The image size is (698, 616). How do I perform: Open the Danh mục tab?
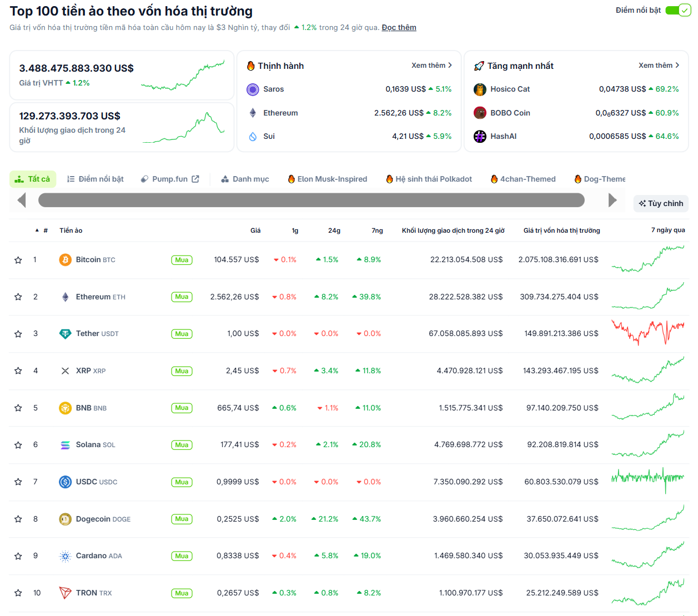tap(245, 179)
